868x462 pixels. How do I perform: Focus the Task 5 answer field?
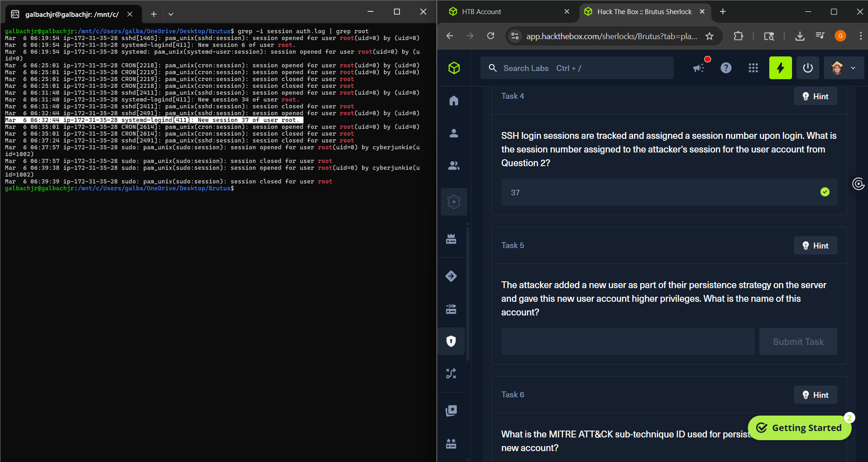628,341
